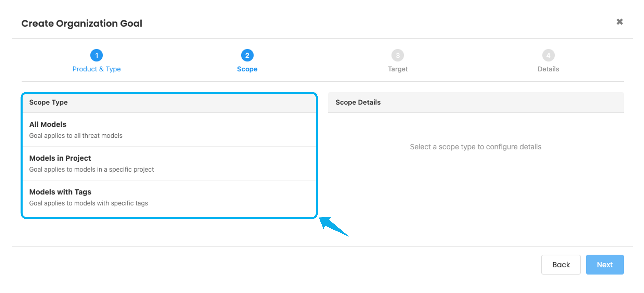Image resolution: width=644 pixels, height=293 pixels.
Task: Click the step 2 Scope circle
Action: (247, 55)
